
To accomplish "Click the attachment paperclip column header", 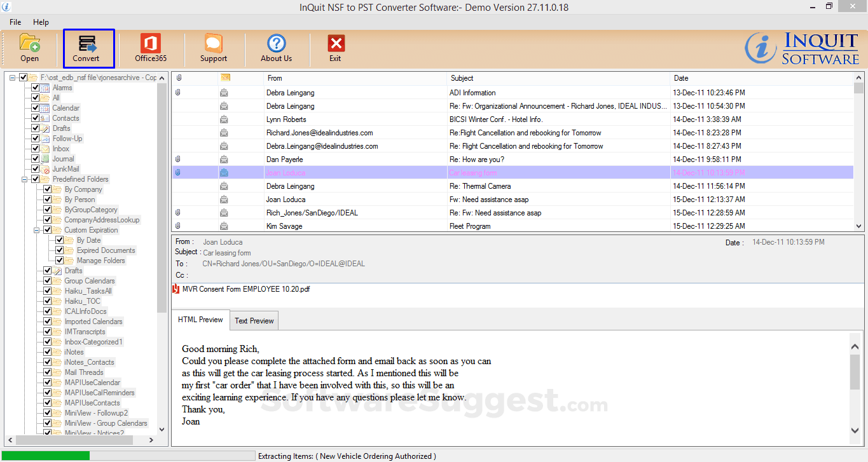I will coord(179,78).
